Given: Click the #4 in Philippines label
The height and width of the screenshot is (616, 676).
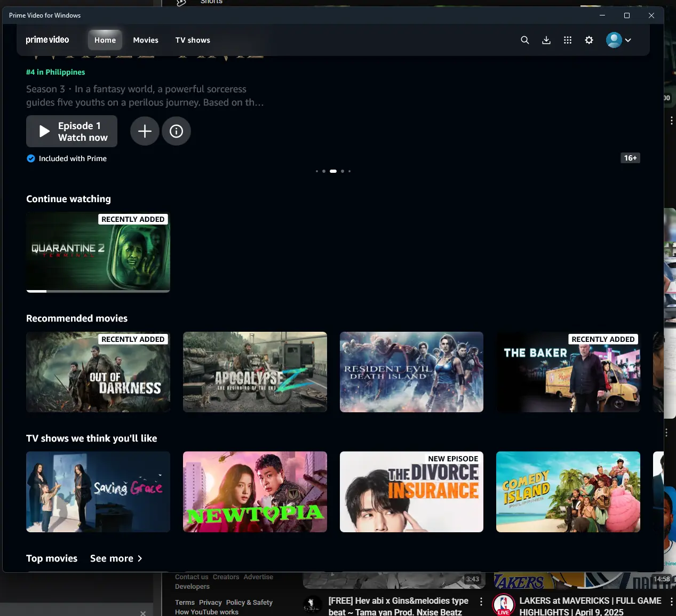Looking at the screenshot, I should click(x=55, y=72).
